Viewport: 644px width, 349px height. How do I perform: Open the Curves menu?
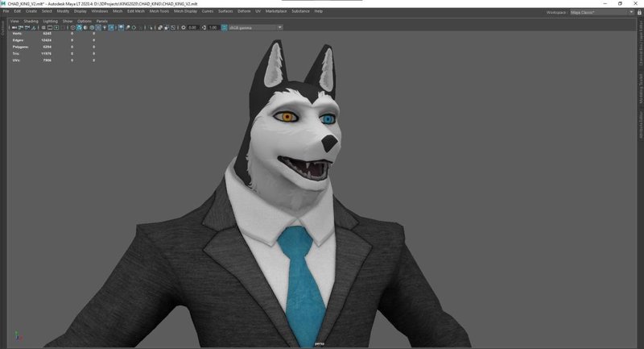[x=208, y=11]
